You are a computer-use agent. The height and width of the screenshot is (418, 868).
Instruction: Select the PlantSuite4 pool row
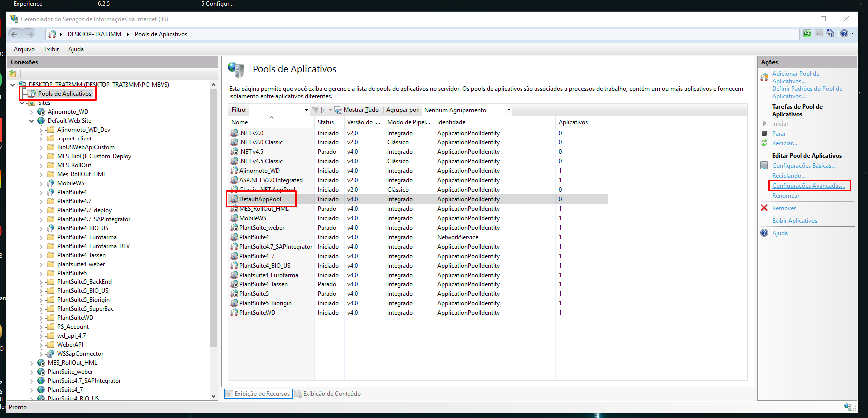tap(418, 237)
